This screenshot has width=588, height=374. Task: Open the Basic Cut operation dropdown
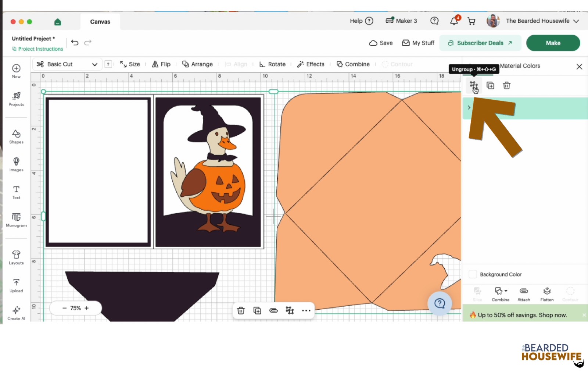[67, 64]
